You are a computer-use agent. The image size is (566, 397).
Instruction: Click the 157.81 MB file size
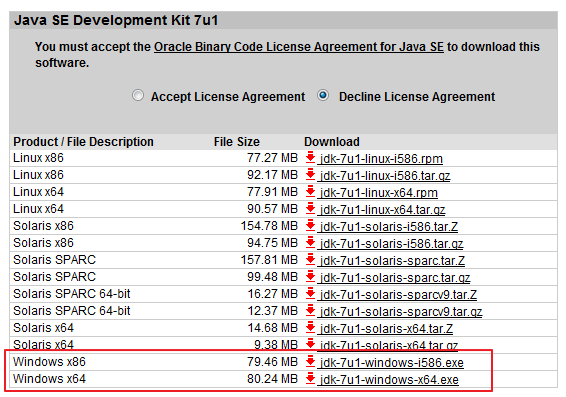tap(269, 260)
